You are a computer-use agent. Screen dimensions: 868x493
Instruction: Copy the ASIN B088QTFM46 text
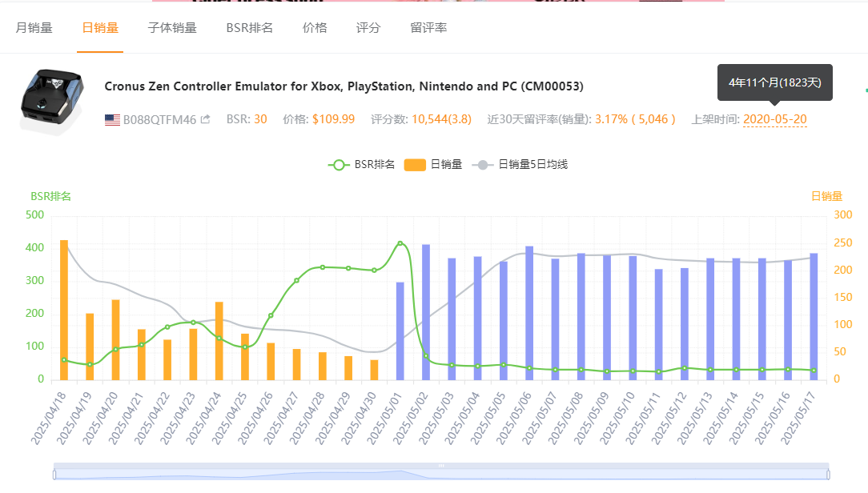159,119
